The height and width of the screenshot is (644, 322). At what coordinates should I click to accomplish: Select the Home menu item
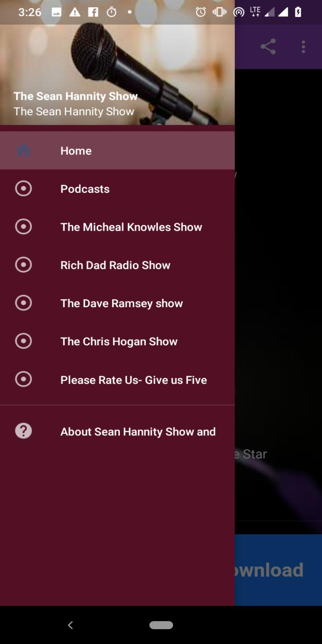(117, 151)
